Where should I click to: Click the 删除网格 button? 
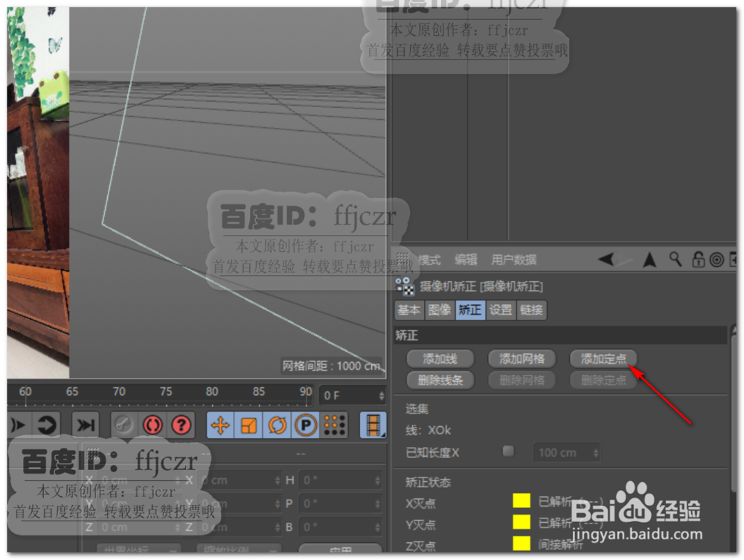click(522, 380)
